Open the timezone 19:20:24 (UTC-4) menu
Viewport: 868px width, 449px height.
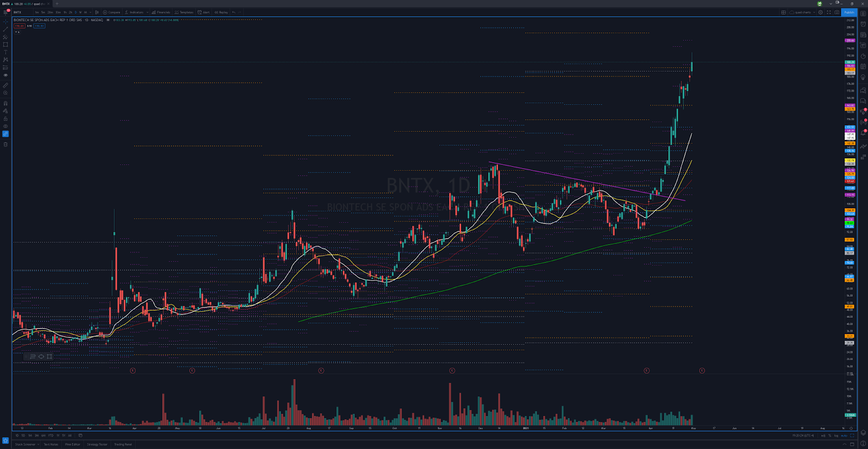[803, 435]
